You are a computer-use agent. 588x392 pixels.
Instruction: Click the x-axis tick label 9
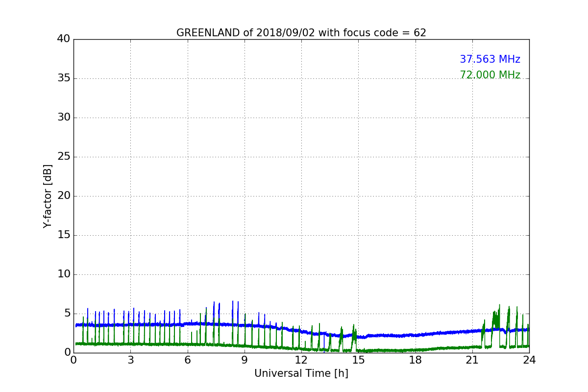(245, 360)
